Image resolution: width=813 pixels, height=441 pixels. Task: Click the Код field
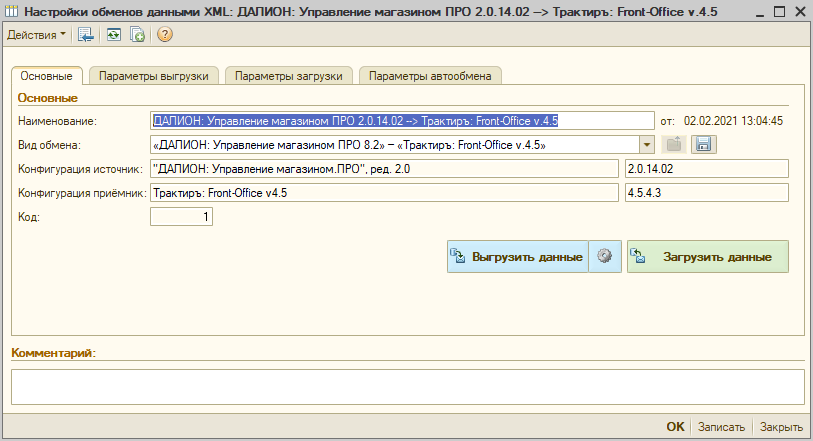(x=181, y=217)
